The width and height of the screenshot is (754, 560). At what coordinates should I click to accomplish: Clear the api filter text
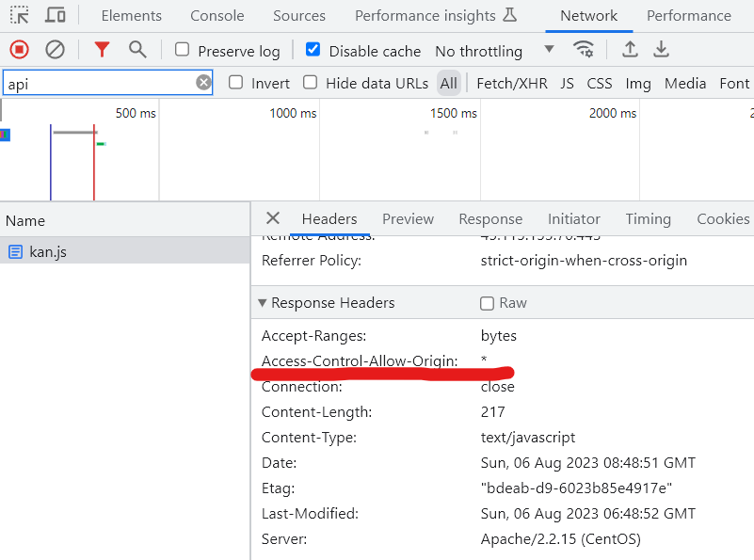pos(203,83)
